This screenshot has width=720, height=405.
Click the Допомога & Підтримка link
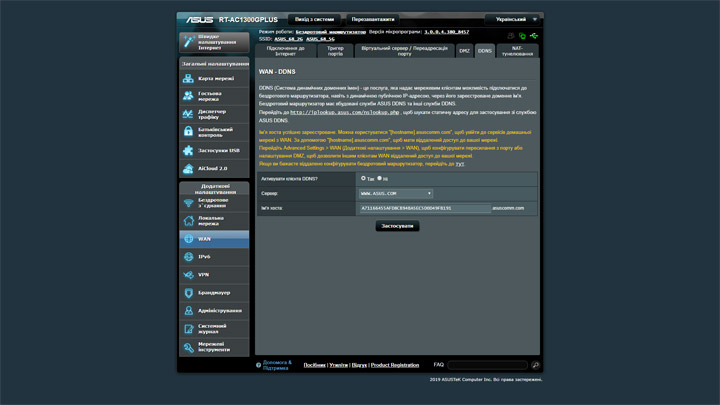pos(277,365)
